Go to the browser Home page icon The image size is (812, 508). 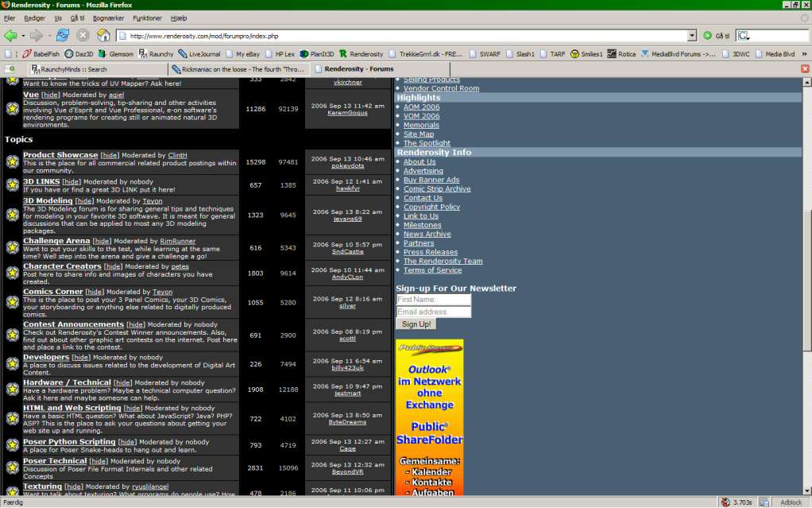click(103, 36)
